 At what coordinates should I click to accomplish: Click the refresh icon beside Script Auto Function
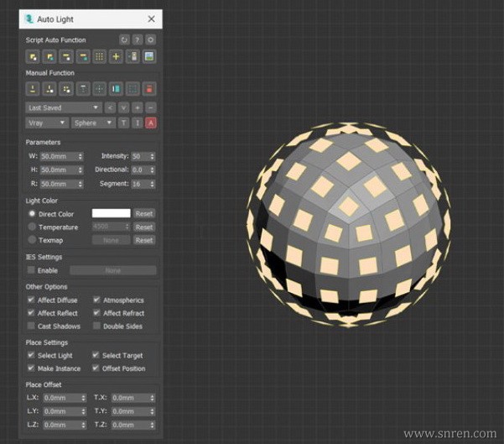125,39
